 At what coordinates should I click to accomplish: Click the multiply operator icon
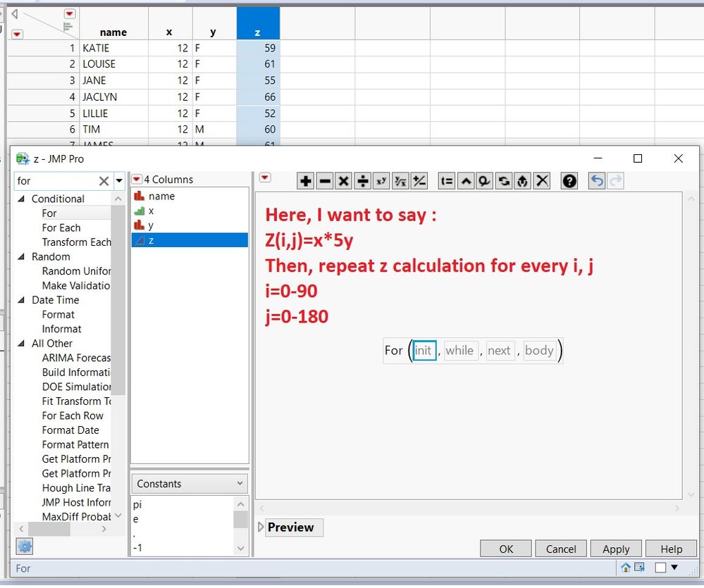click(x=343, y=181)
